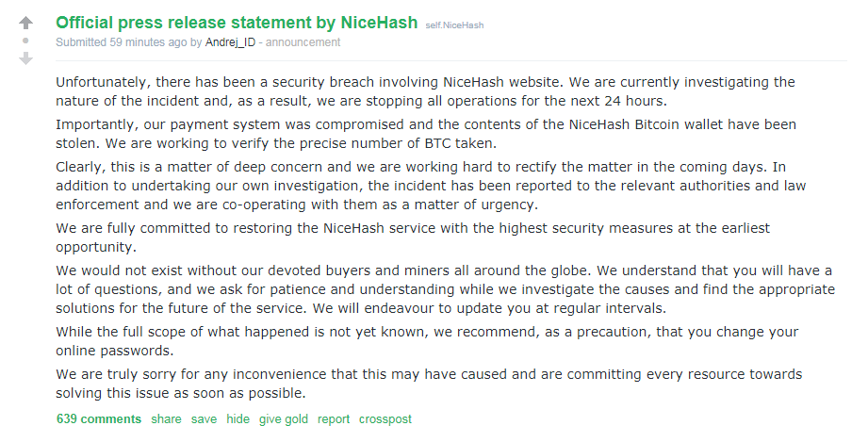The height and width of the screenshot is (426, 868).
Task: Report this post
Action: [334, 419]
